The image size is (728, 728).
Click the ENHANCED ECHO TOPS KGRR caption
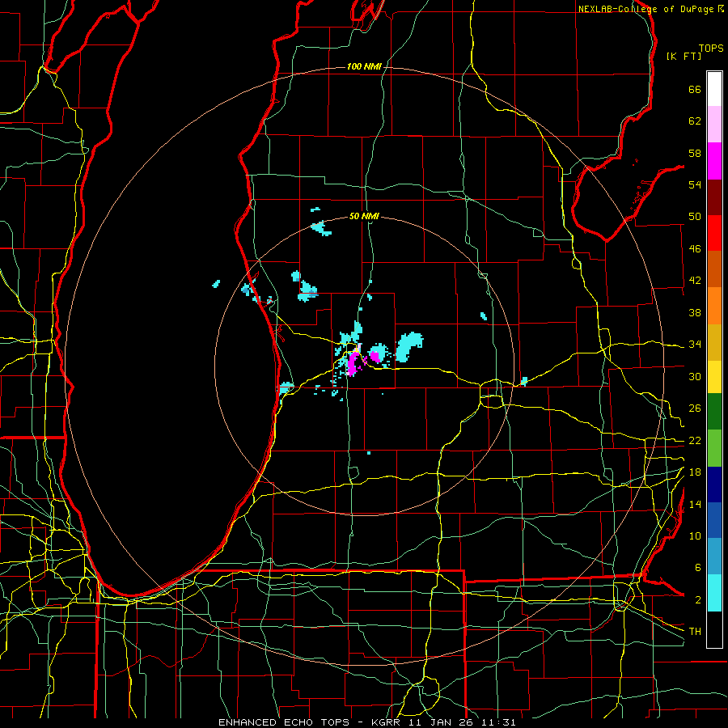pos(366,722)
